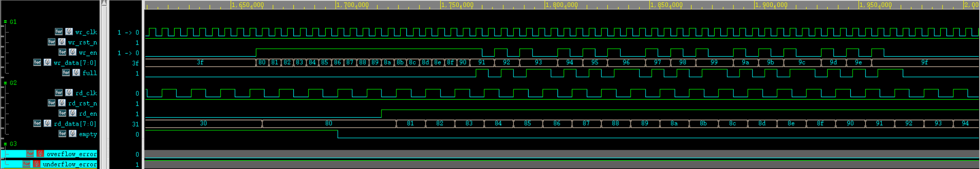Click the waveform icon next to rd_rst_n
This screenshot has height=169, width=980.
pyautogui.click(x=62, y=103)
